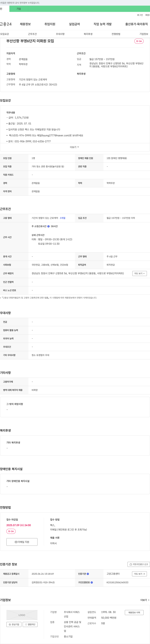The image size is (150, 644).
Task: Click the 출근일 : 2025. 07. 01 line
Action: click(x=19, y=124)
